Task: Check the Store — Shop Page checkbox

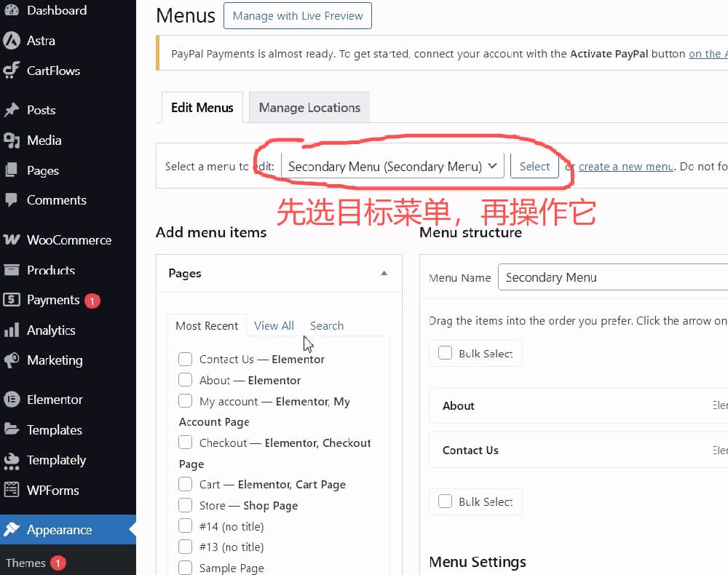Action: [185, 505]
